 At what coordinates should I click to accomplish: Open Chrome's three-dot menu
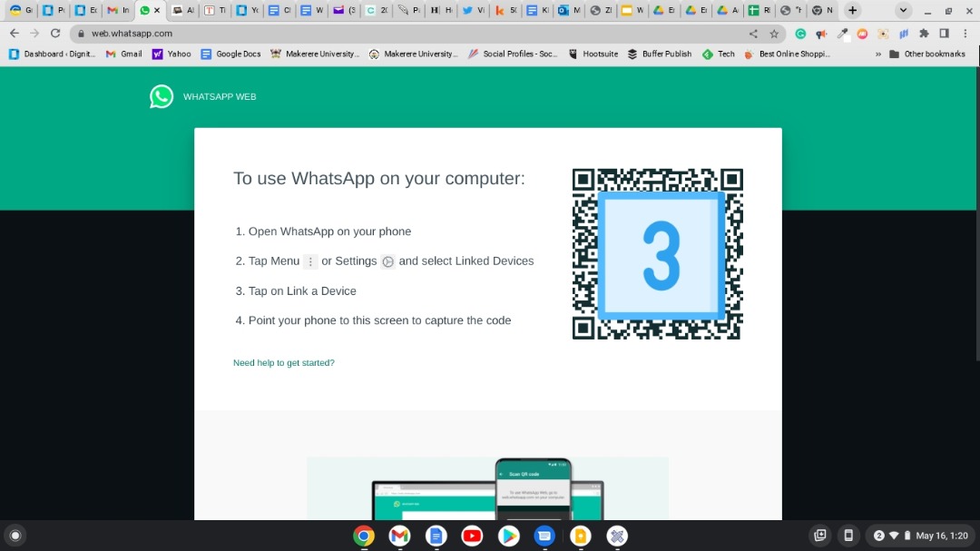point(965,34)
